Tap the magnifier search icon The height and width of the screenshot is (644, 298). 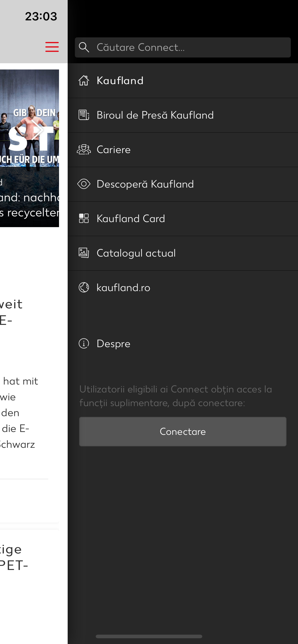pos(84,47)
